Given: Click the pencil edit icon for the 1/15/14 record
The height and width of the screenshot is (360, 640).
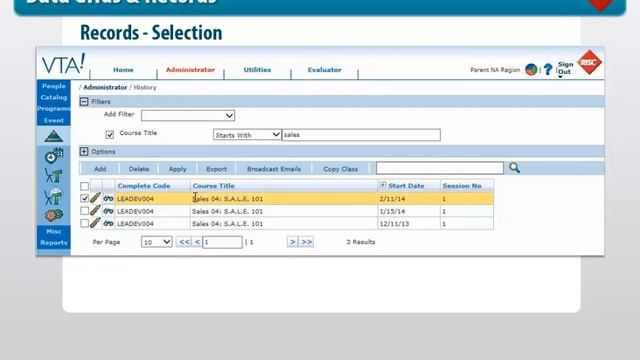Looking at the screenshot, I should [x=95, y=211].
